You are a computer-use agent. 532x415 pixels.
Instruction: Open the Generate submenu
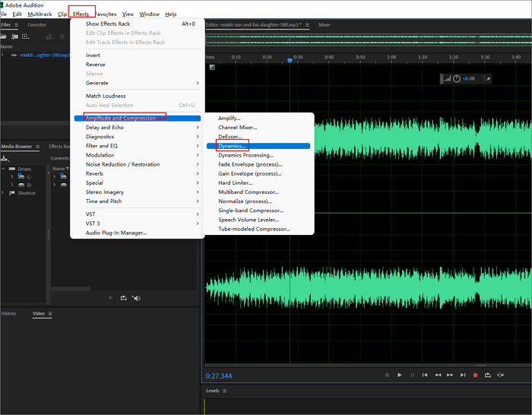137,83
